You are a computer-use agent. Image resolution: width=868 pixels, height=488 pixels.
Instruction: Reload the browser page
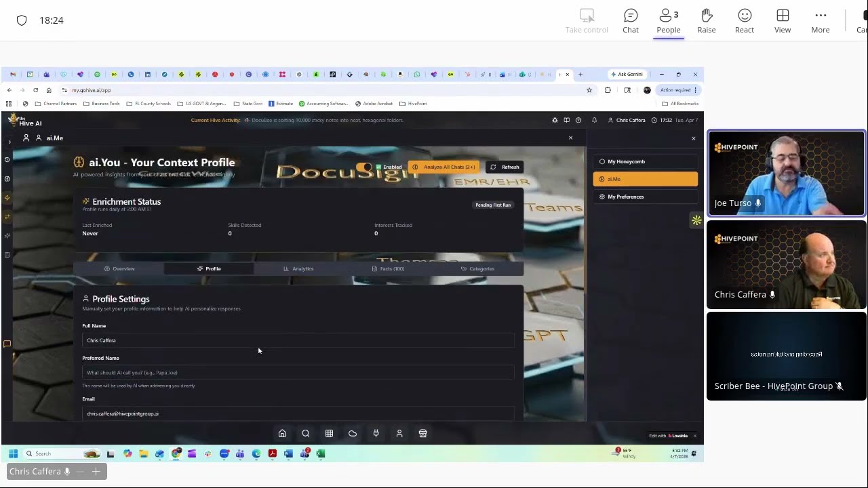click(x=35, y=90)
